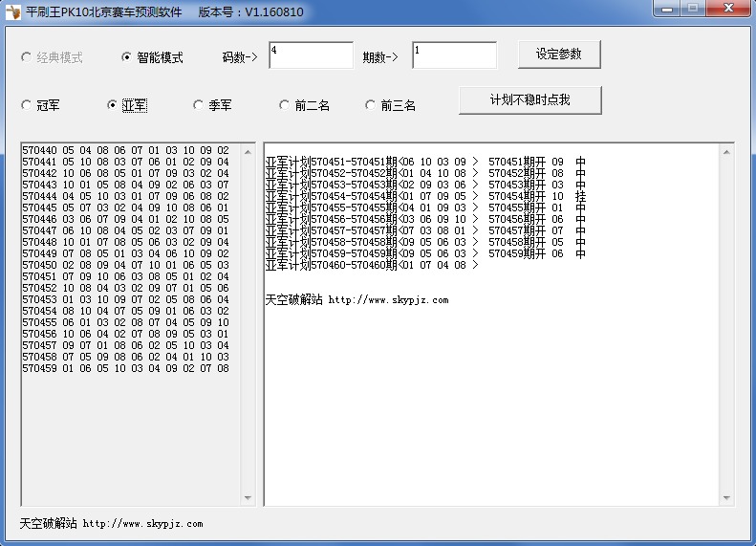Minimize the 平刷王PK10 window
756x546 pixels.
pos(668,9)
